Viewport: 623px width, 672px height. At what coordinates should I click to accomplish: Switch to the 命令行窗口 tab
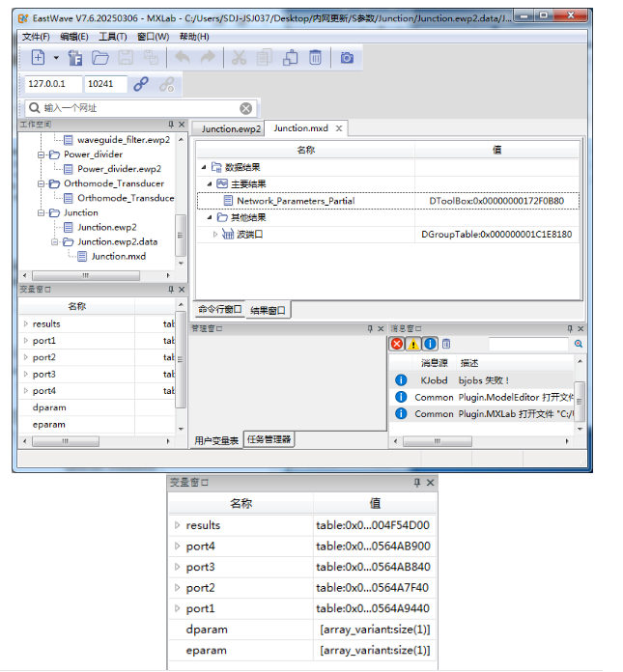coord(219,310)
